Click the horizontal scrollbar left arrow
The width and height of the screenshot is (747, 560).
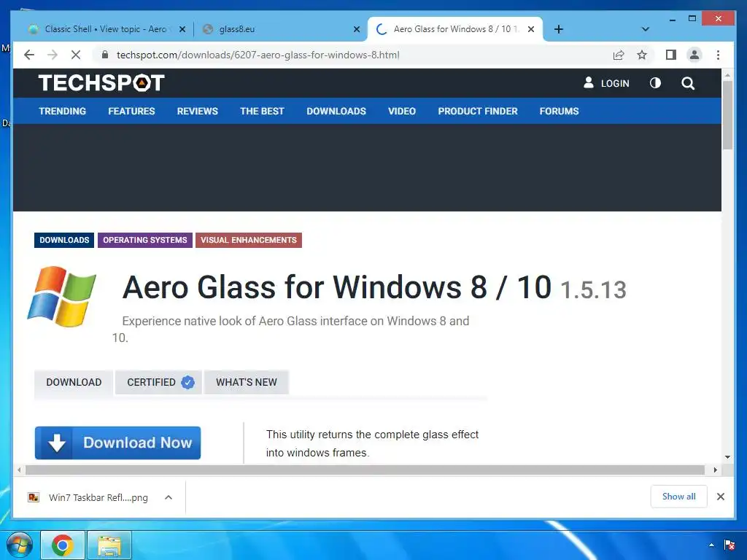(18, 470)
